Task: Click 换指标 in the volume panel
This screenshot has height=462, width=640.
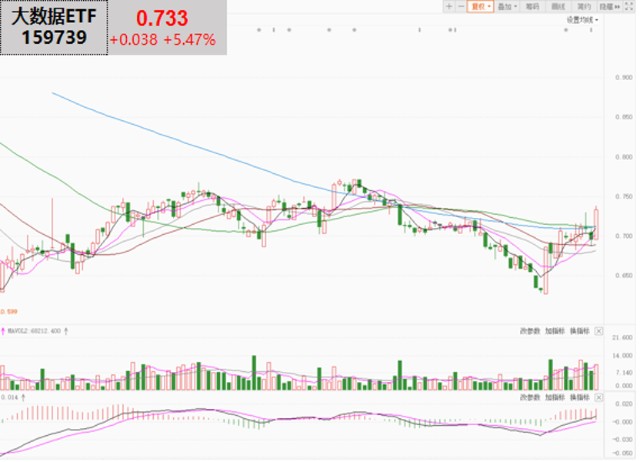Action: click(579, 330)
